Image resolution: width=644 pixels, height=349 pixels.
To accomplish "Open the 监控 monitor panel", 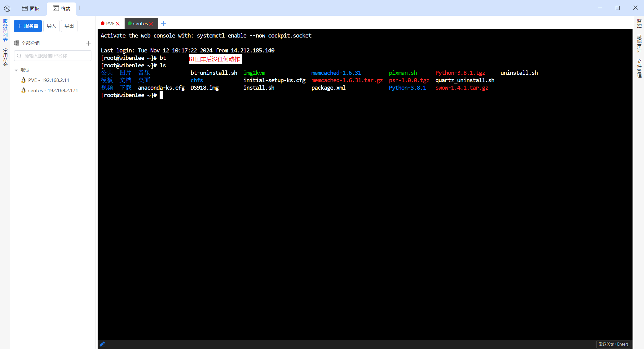I will (x=639, y=23).
